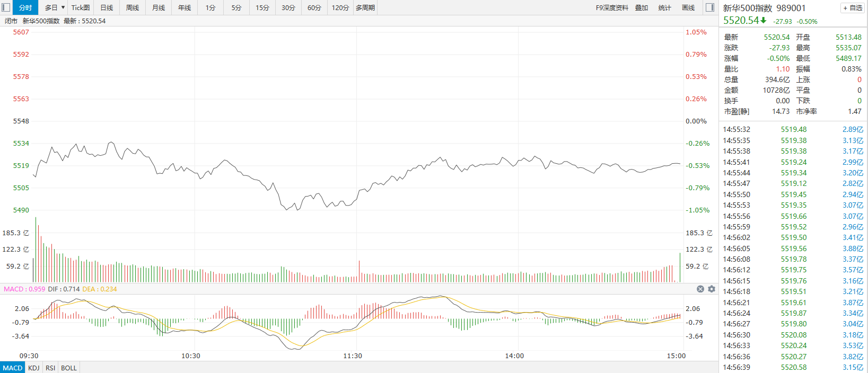Switch to Tick图 view
The width and height of the screenshot is (868, 373).
pos(81,7)
